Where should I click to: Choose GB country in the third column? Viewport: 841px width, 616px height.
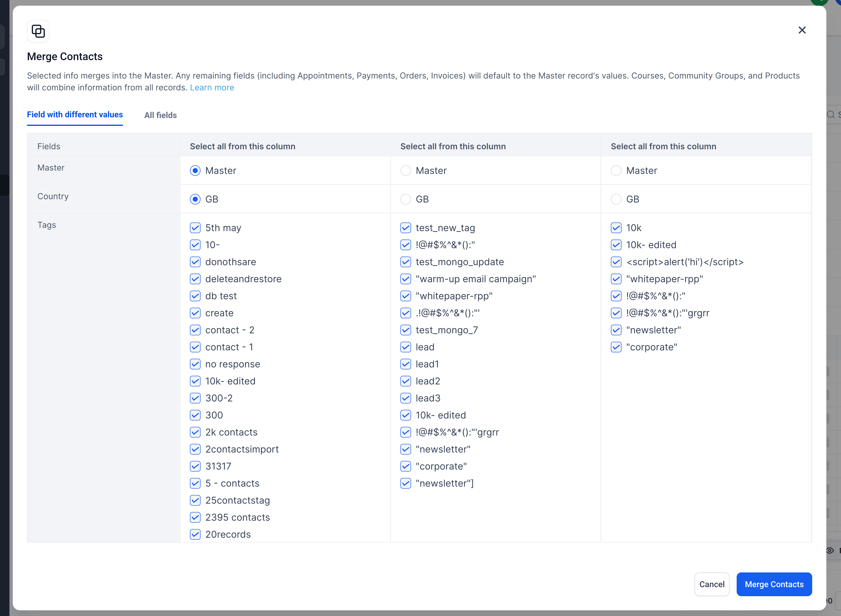616,199
